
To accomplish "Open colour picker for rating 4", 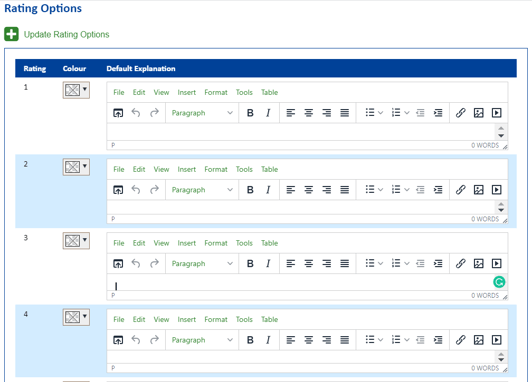I will pos(76,317).
